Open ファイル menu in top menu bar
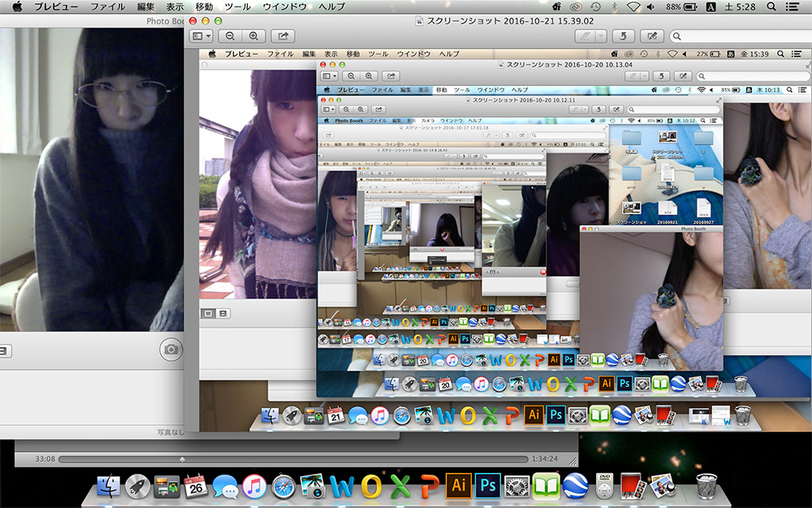 click(x=108, y=7)
